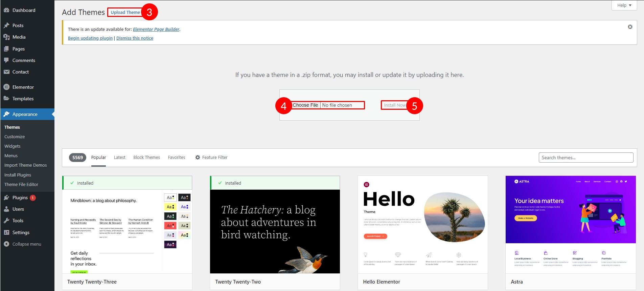Open the Appearance menu section
The width and height of the screenshot is (644, 291).
pyautogui.click(x=25, y=114)
